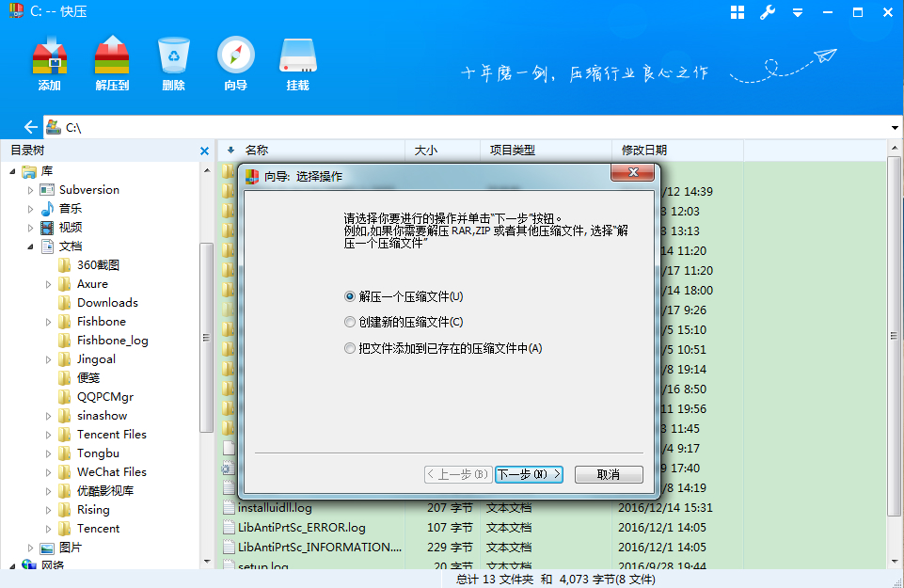Open the wrench settings icon in title bar
The height and width of the screenshot is (588, 904).
(x=767, y=12)
